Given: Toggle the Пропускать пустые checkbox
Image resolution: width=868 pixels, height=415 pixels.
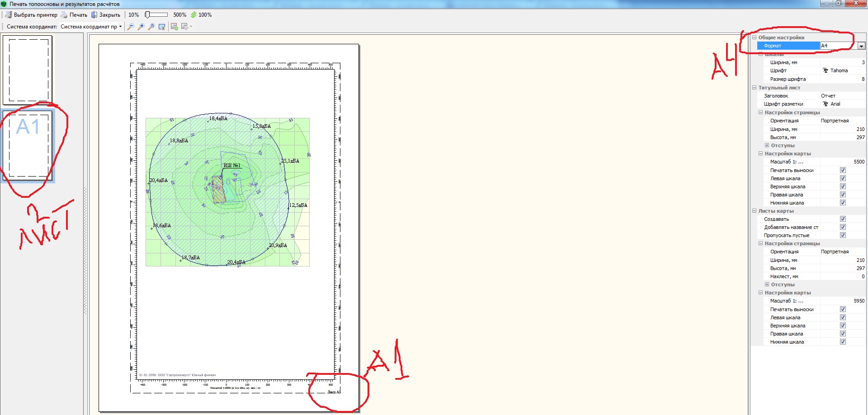Looking at the screenshot, I should [x=843, y=235].
